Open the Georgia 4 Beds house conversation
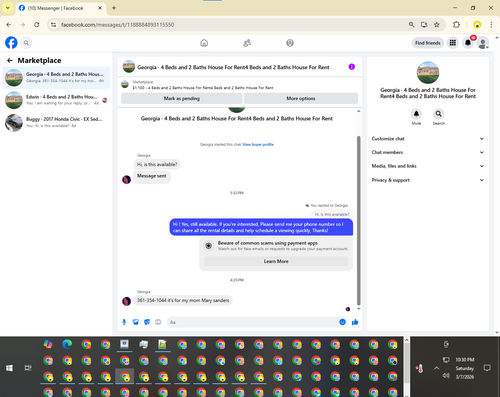Screen dimensions: 500x397 tap(56, 77)
